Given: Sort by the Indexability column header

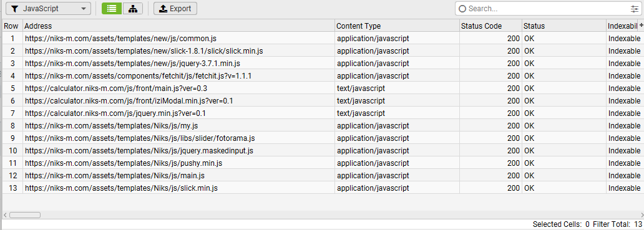Looking at the screenshot, I should click(622, 26).
